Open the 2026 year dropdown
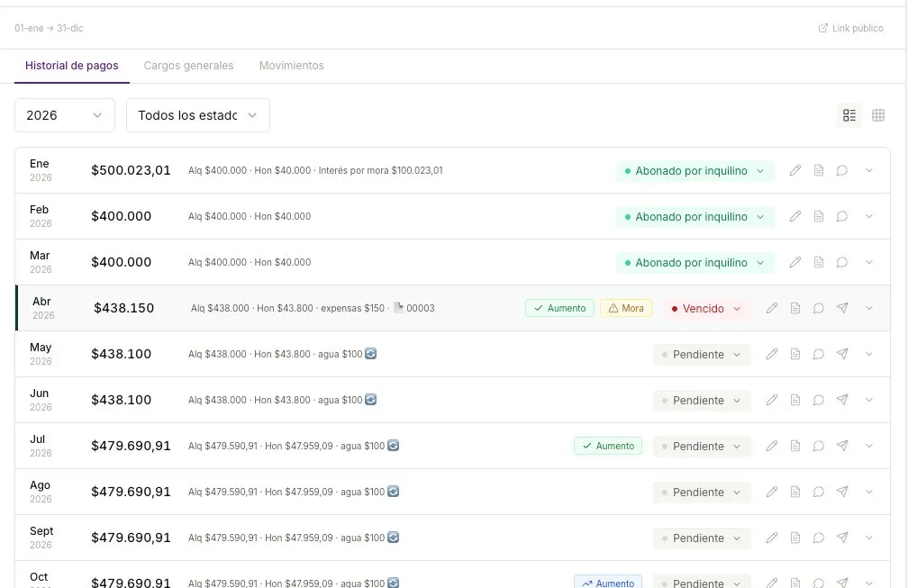 tap(65, 115)
